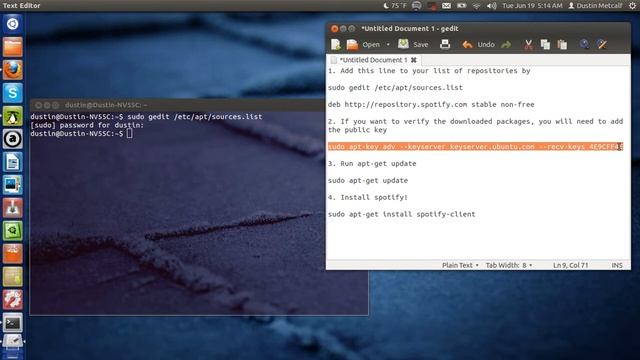This screenshot has width=640, height=360.
Task: Click the terminal window title bar
Action: [x=178, y=105]
